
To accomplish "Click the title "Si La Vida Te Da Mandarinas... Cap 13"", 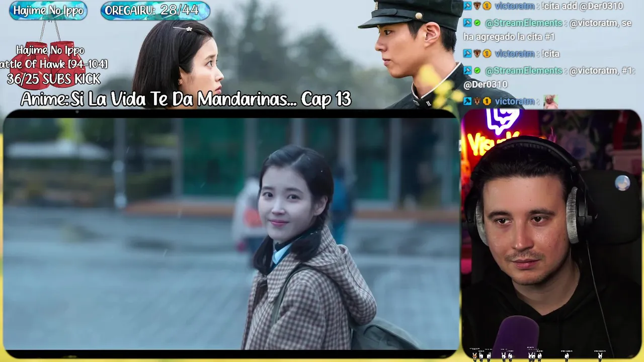I will tap(211, 100).
